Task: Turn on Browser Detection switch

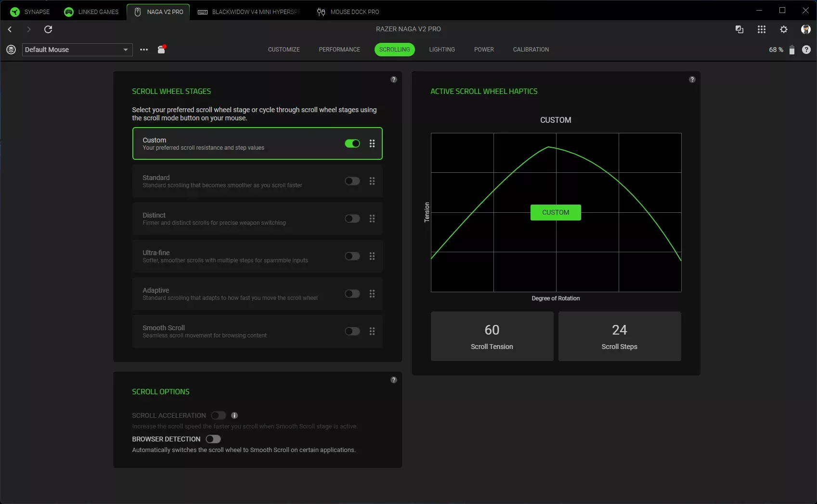Action: (x=213, y=439)
